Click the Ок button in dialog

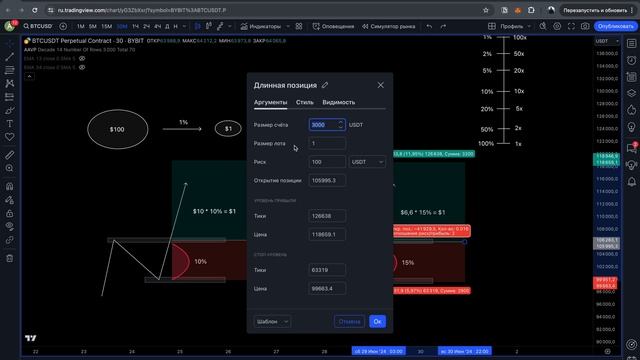377,322
